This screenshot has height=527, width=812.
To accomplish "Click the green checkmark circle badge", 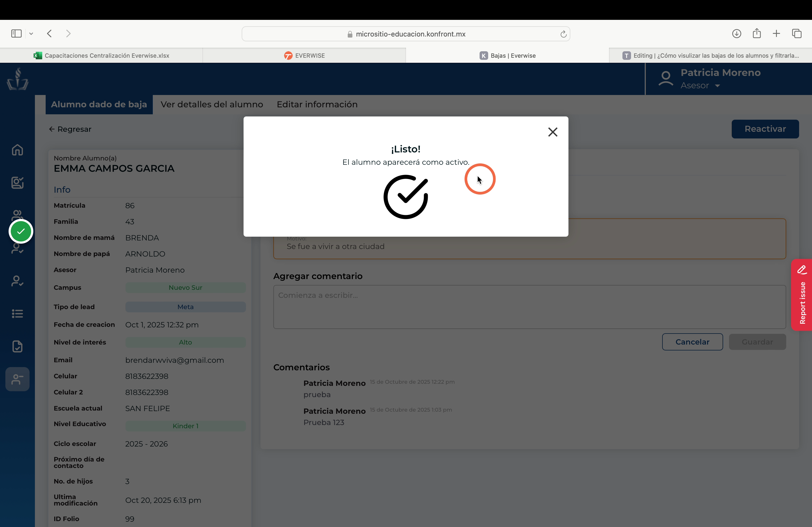I will (21, 232).
